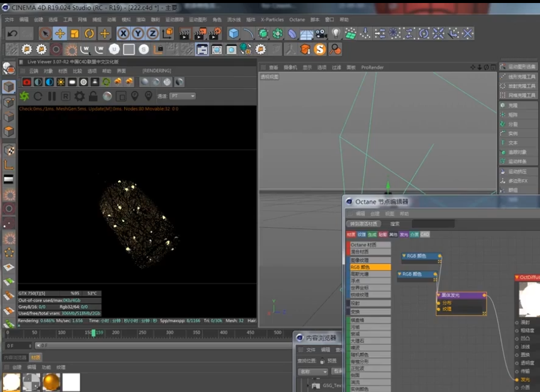This screenshot has height=392, width=540.
Task: Toggle the Z axis lock
Action: point(152,34)
